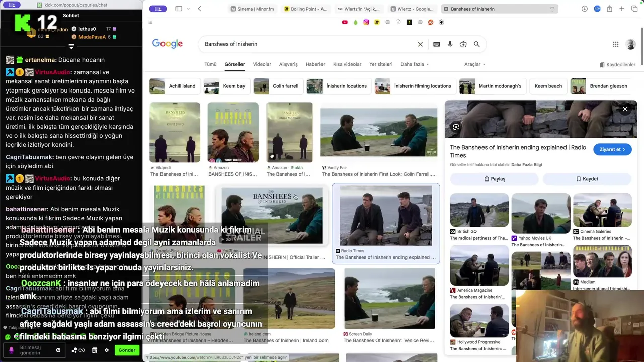The height and width of the screenshot is (362, 644).
Task: Expand the Daha fazla dropdown
Action: pos(415,64)
